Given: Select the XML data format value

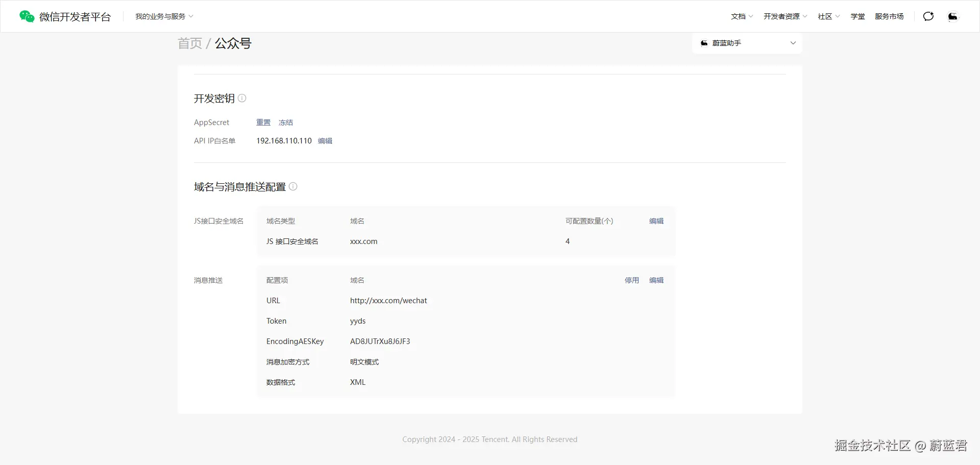Looking at the screenshot, I should (358, 382).
